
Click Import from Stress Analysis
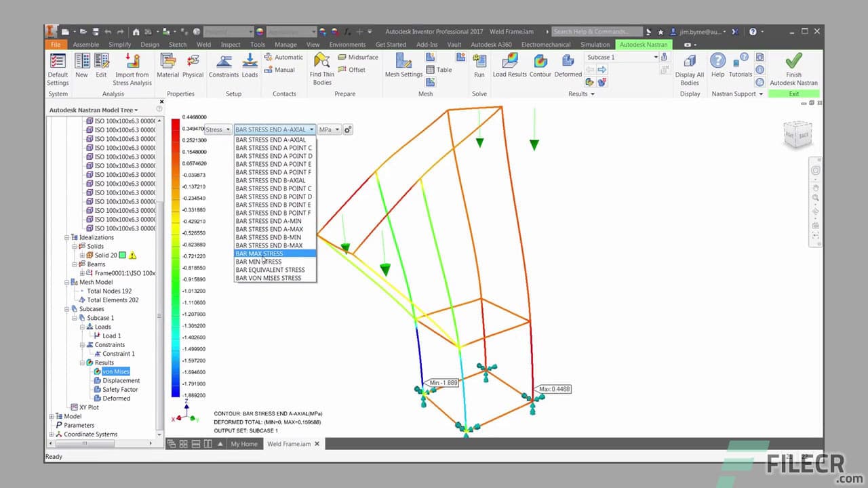(x=132, y=67)
